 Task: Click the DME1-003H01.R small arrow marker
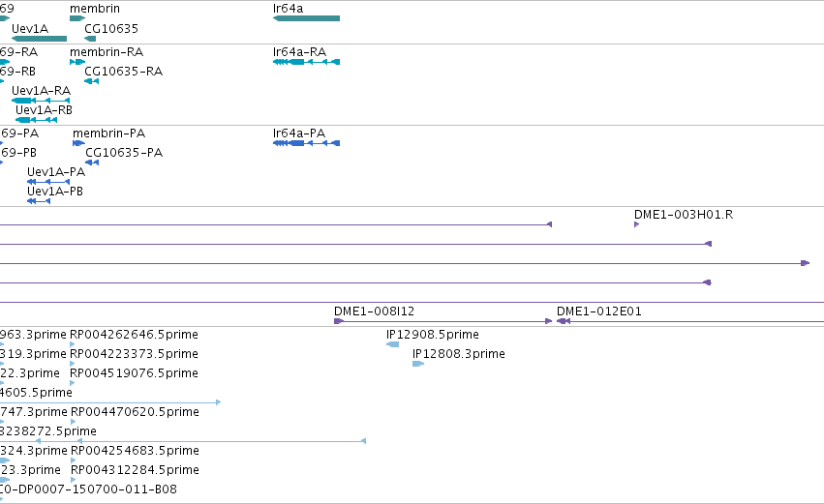636,224
